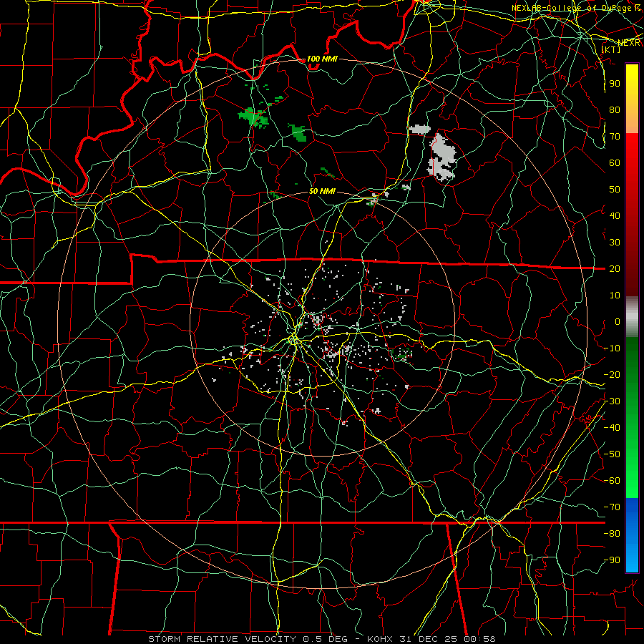Pick the blue segment of the color bar
The height and width of the screenshot is (644, 644).
632,535
